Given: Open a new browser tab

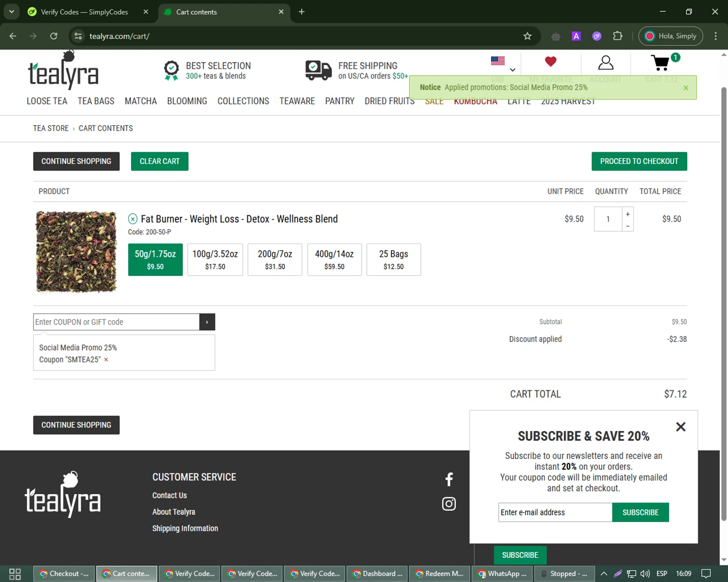Looking at the screenshot, I should pos(301,12).
